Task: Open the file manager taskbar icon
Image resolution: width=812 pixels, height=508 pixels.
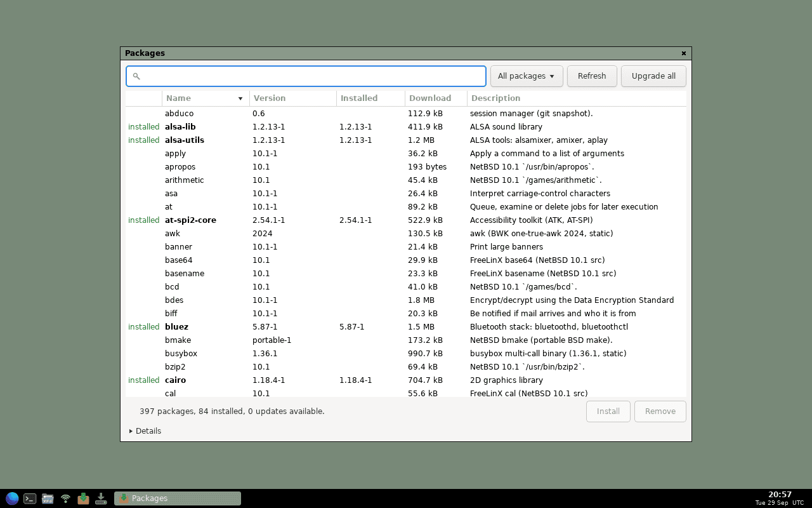Action: coord(48,498)
